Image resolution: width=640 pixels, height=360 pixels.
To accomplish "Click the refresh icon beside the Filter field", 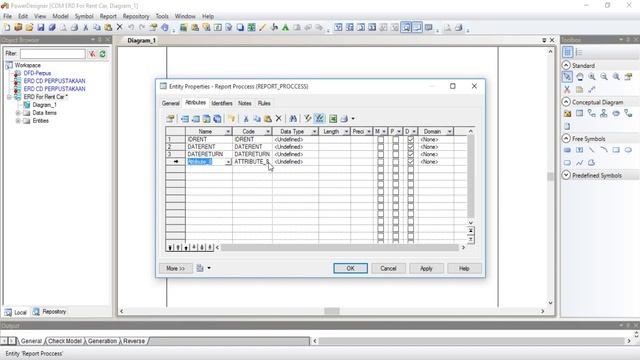I will point(103,53).
